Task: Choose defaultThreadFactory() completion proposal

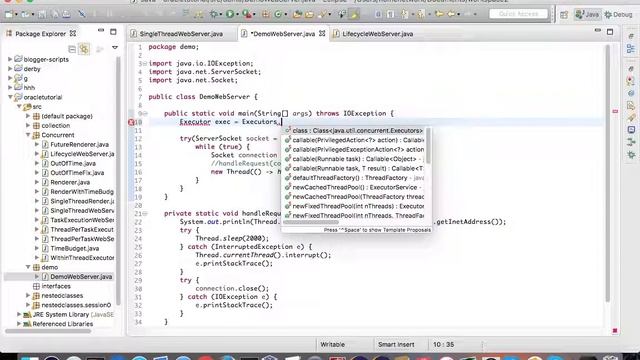Action: 354,178
